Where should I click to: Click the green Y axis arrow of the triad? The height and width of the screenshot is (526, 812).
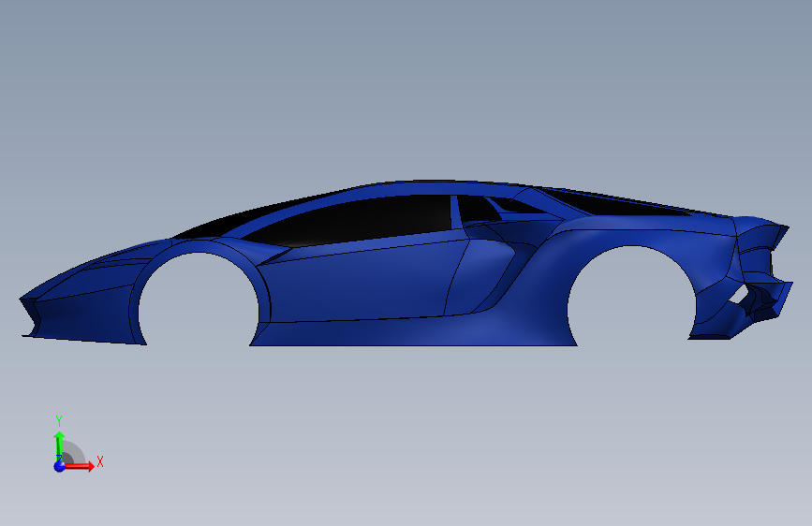[x=59, y=446]
